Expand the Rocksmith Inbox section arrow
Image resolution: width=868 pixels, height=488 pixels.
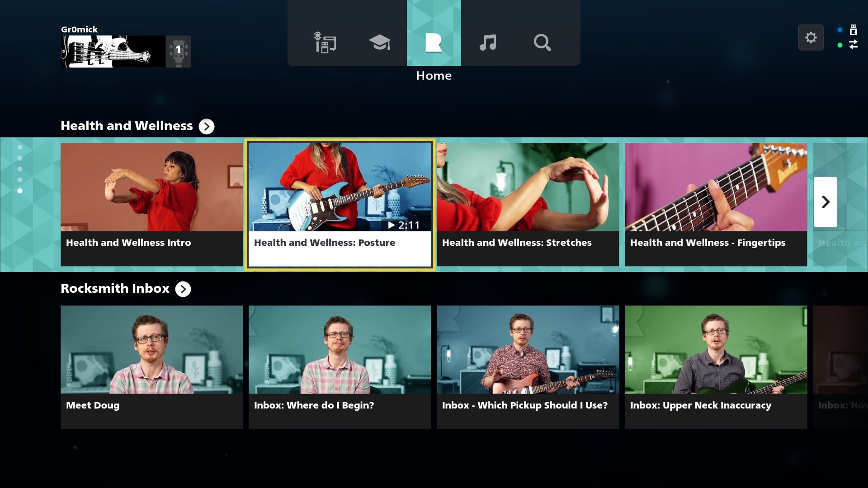click(183, 289)
